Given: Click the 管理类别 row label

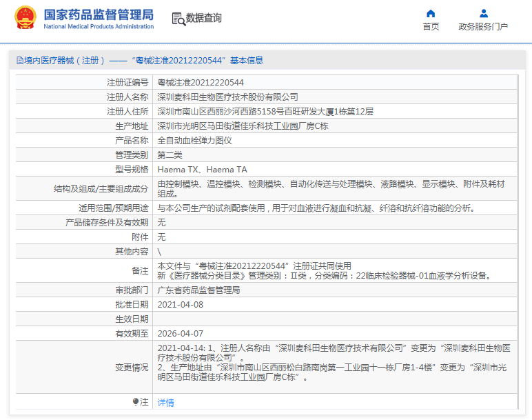Looking at the screenshot, I should coord(132,155).
